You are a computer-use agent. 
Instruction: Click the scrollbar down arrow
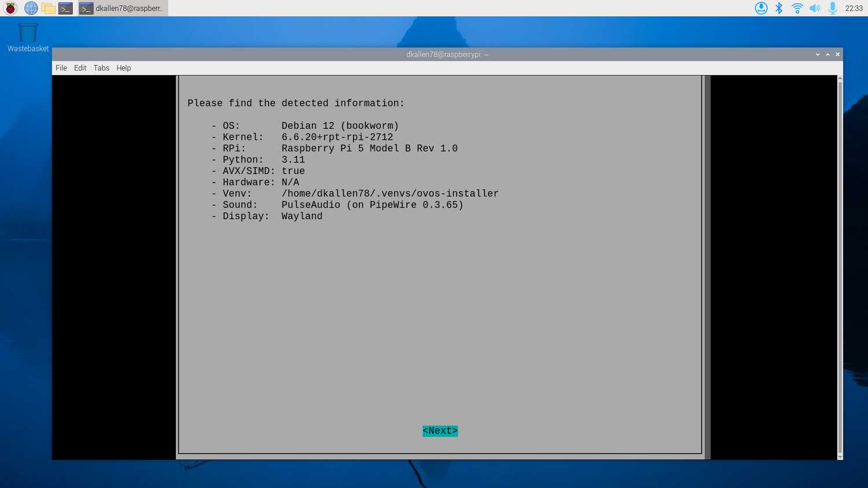[840, 457]
